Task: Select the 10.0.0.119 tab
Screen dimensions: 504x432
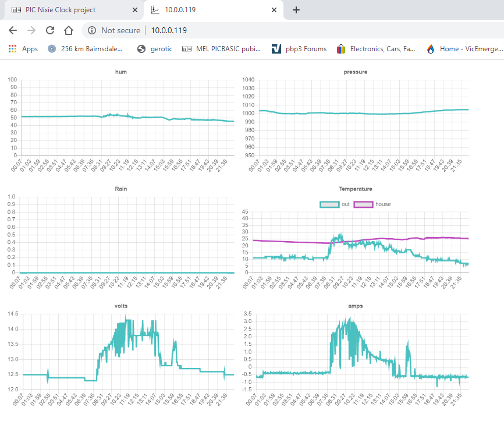Action: (204, 10)
